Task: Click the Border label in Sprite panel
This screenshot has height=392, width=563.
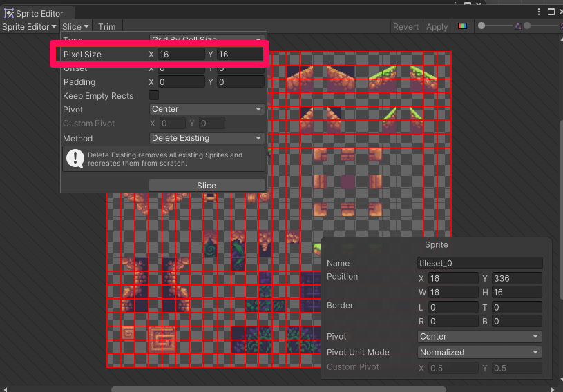Action: tap(340, 305)
